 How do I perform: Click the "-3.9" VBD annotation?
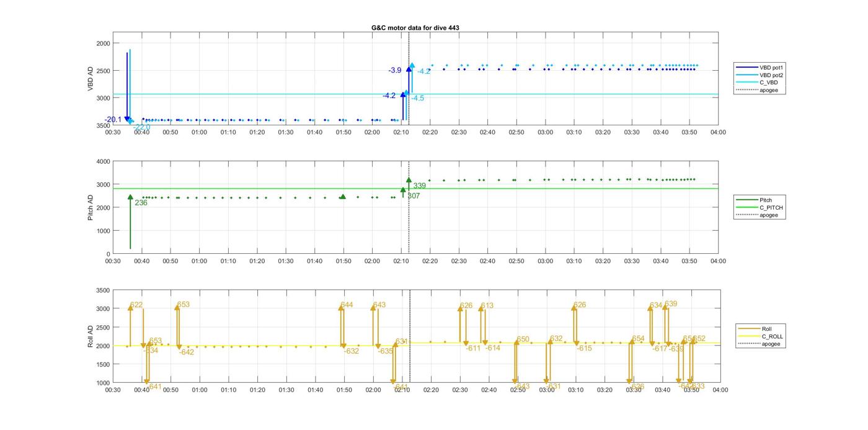395,71
